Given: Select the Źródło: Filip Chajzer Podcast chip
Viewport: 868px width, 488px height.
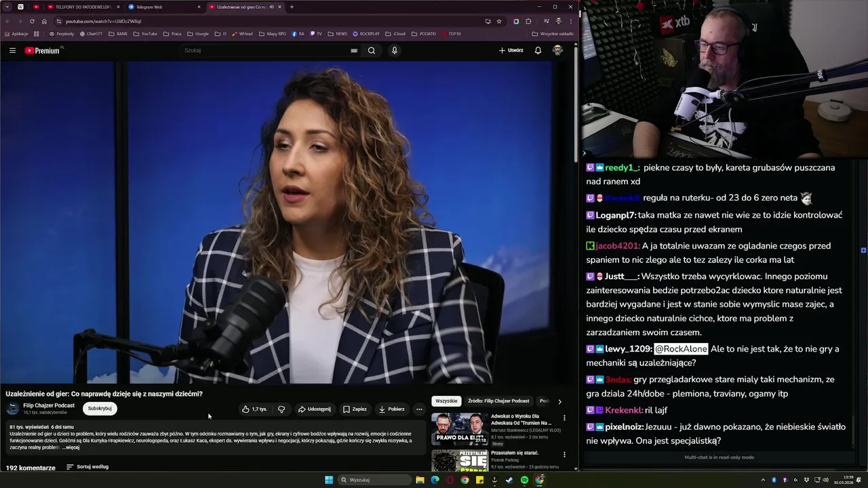Looking at the screenshot, I should pos(498,401).
